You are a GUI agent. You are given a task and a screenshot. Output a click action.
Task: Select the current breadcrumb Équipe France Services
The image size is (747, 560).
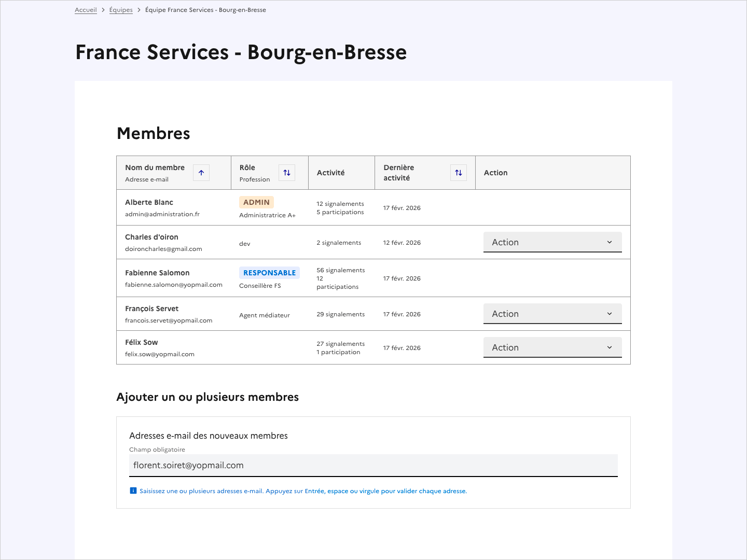(205, 10)
